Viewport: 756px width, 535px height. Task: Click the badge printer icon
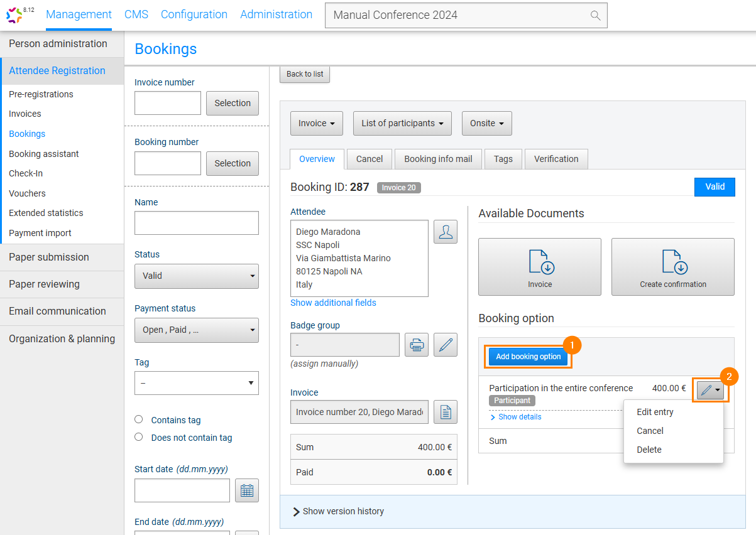[416, 345]
